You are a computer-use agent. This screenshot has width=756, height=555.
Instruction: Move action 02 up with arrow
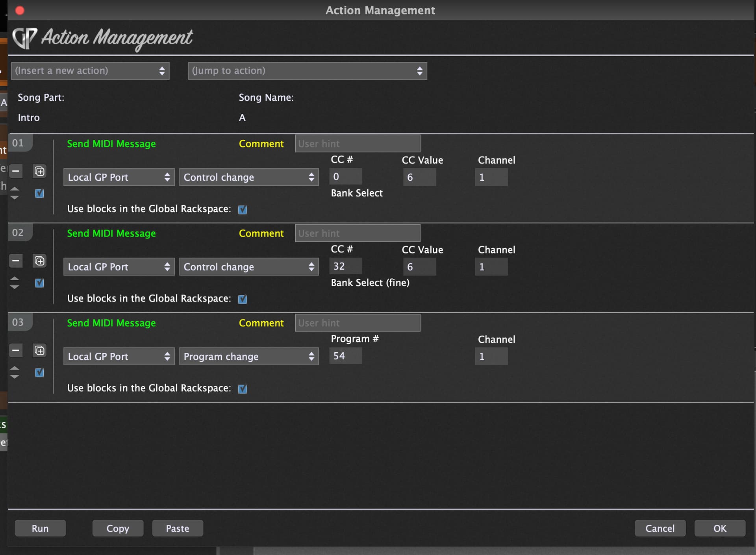pos(15,278)
